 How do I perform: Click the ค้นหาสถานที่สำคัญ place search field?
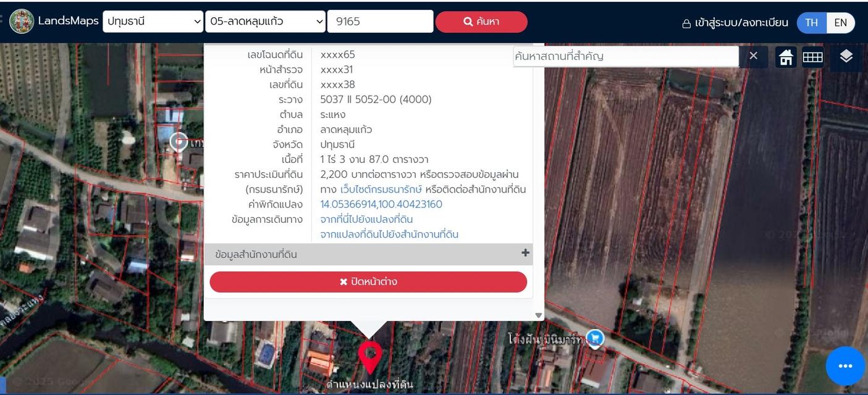point(625,56)
